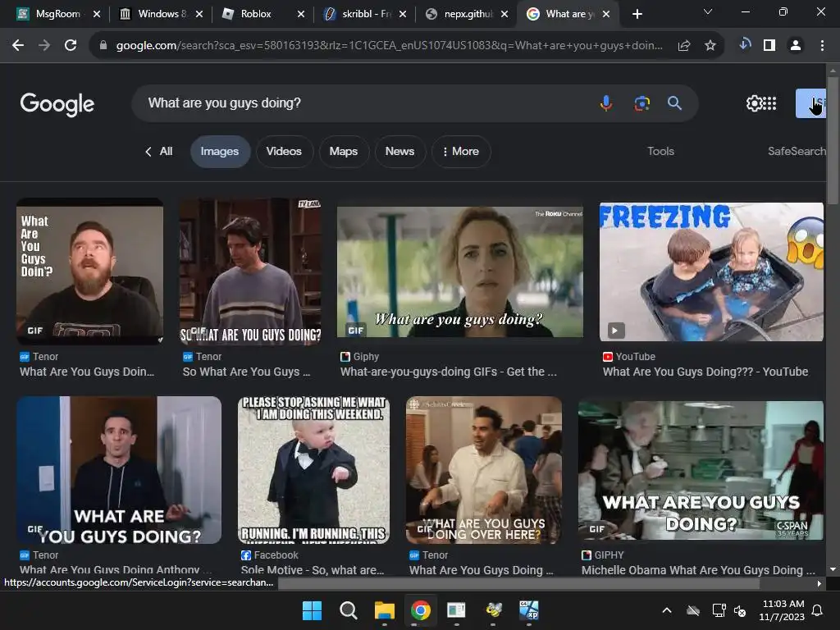Open the Windows Start menu

312,610
